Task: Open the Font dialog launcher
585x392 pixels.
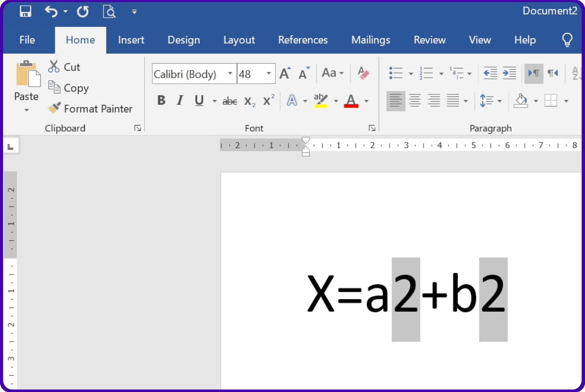Action: click(372, 128)
